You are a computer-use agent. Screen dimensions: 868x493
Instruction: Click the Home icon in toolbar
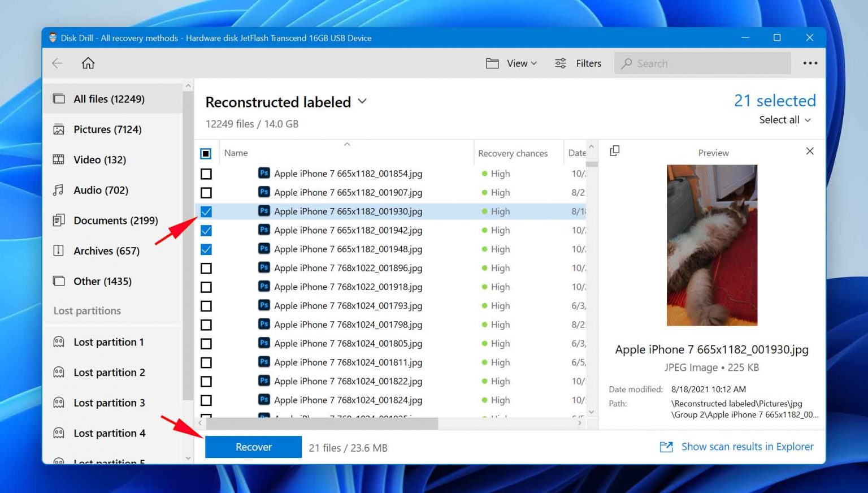tap(88, 63)
